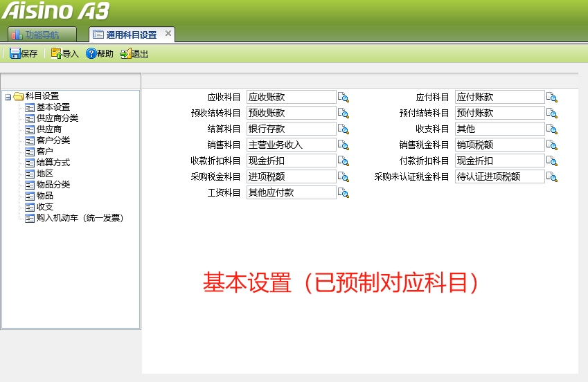The image size is (588, 382).
Task: Click the chart icon on 功能导航 tab
Action: [x=17, y=35]
